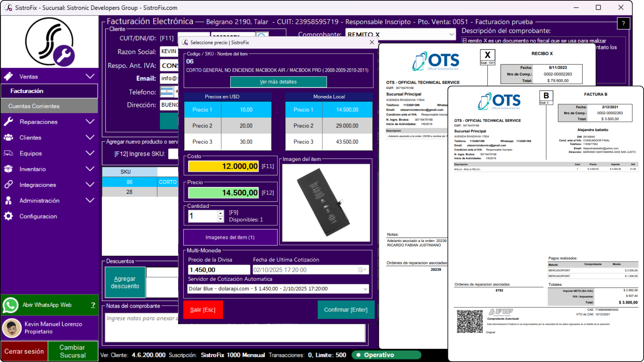This screenshot has height=362, width=644.
Task: Click the Ventas tag icon in sidebar
Action: click(9, 76)
